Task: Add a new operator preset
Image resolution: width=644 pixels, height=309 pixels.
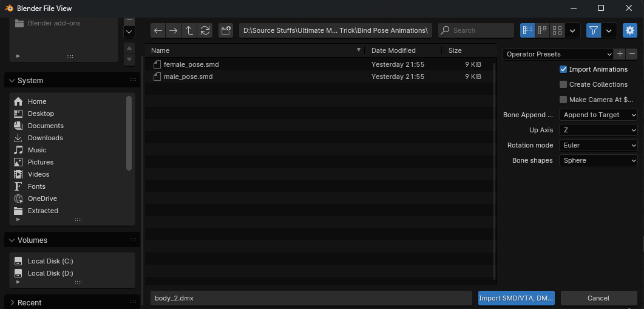Action: [620, 54]
